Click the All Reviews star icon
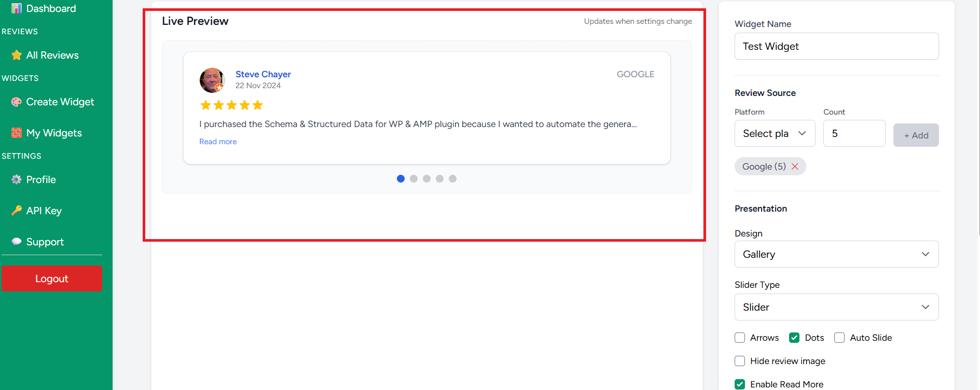 point(17,55)
